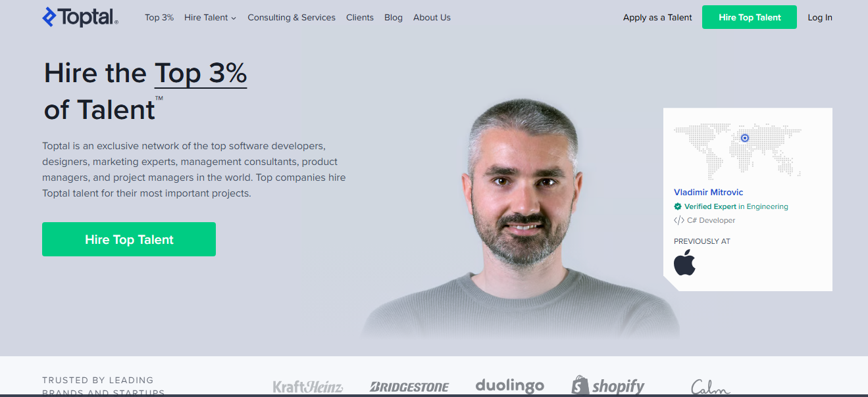The width and height of the screenshot is (868, 397).
Task: Open the Blog link
Action: point(394,18)
